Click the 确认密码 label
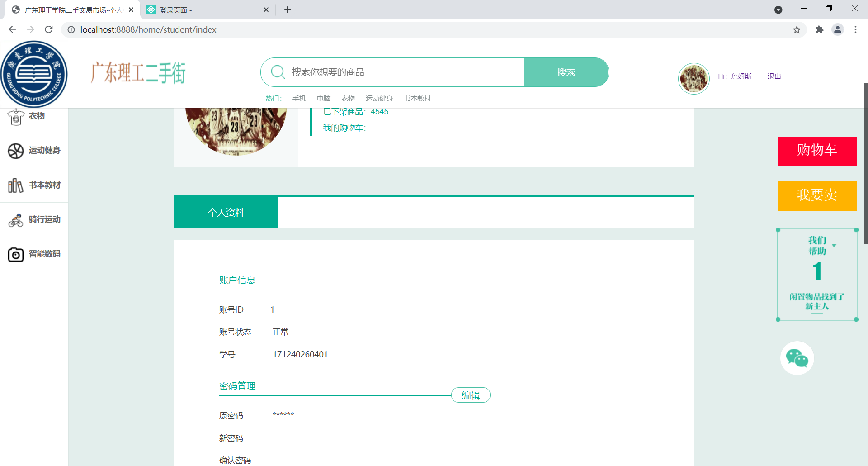This screenshot has width=868, height=466. click(235, 460)
